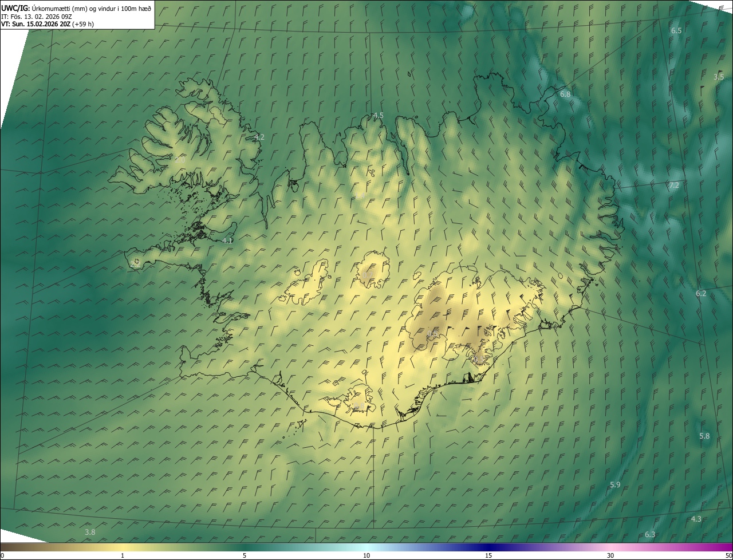Click the 6.2 value label on the map
Image resolution: width=733 pixels, height=560 pixels.
click(x=701, y=294)
